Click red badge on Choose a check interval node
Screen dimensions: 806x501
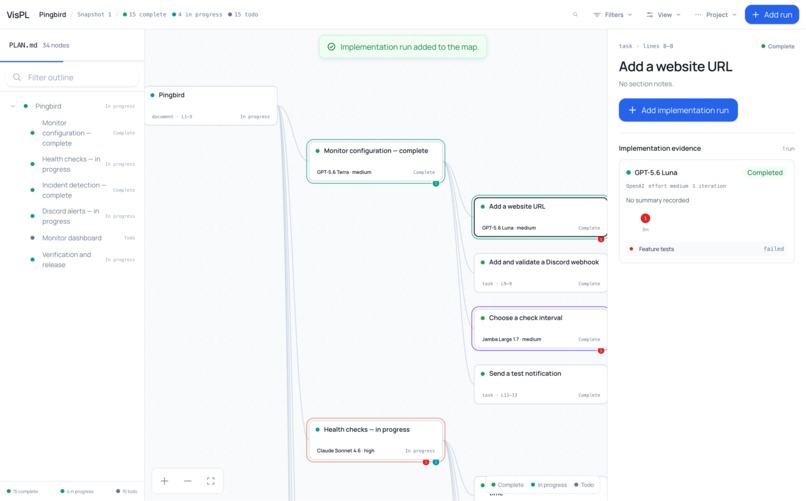[600, 350]
